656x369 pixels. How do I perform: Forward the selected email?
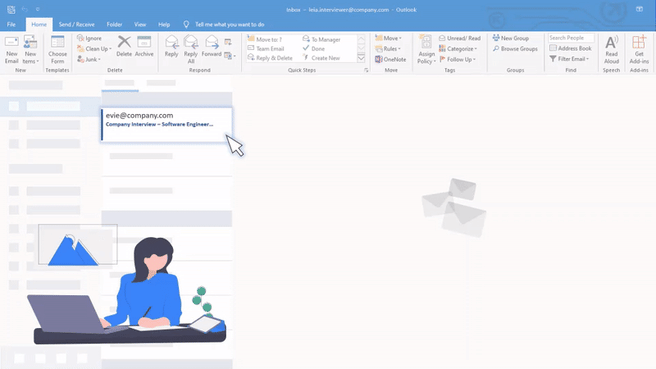[211, 46]
